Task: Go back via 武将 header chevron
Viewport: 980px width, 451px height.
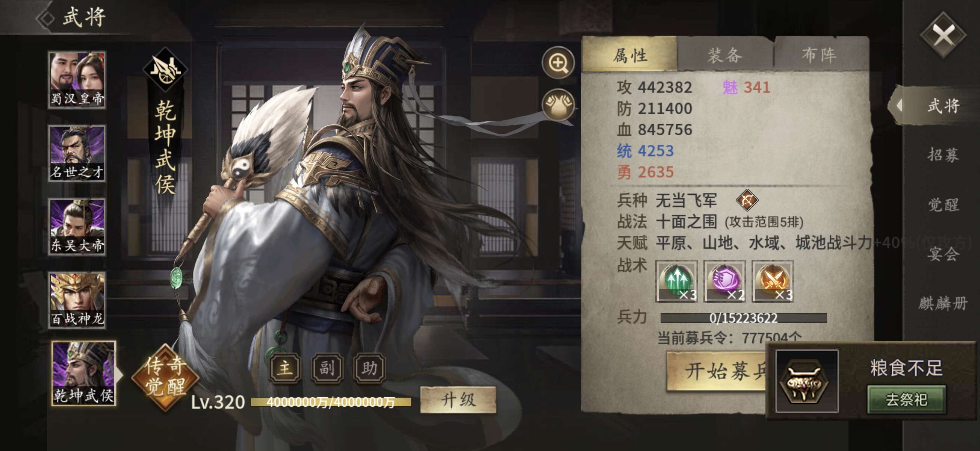Action: 45,18
